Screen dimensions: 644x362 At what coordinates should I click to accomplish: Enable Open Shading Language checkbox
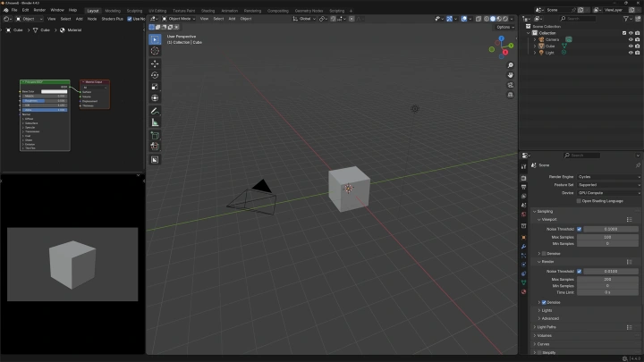coord(580,200)
